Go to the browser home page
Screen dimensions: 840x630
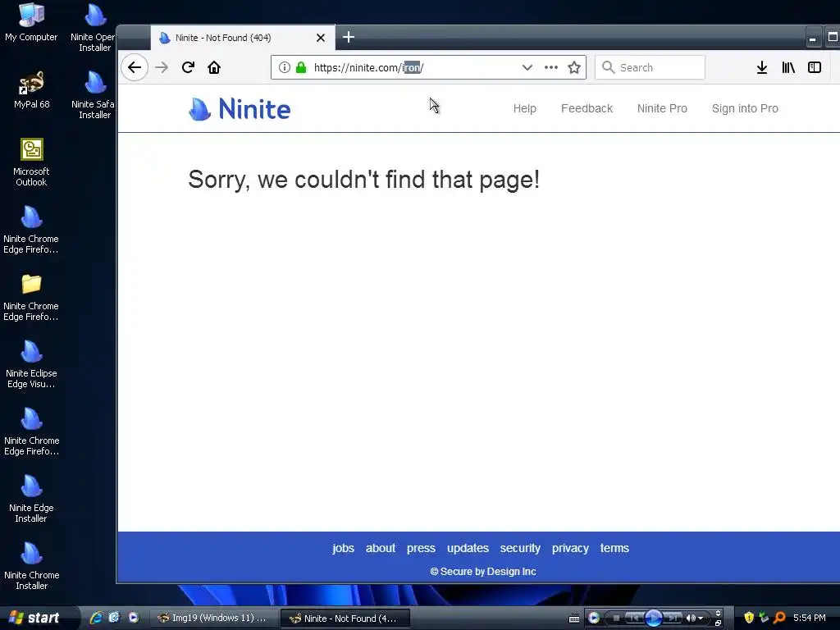click(x=214, y=67)
